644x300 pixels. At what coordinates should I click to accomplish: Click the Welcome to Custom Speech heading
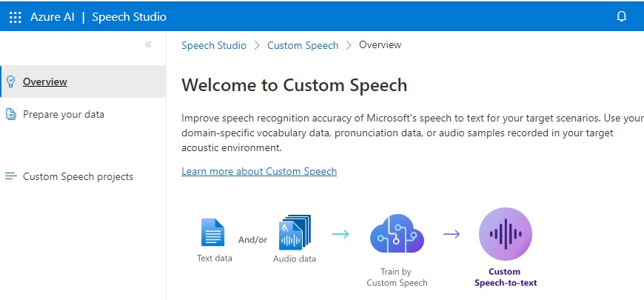[295, 84]
